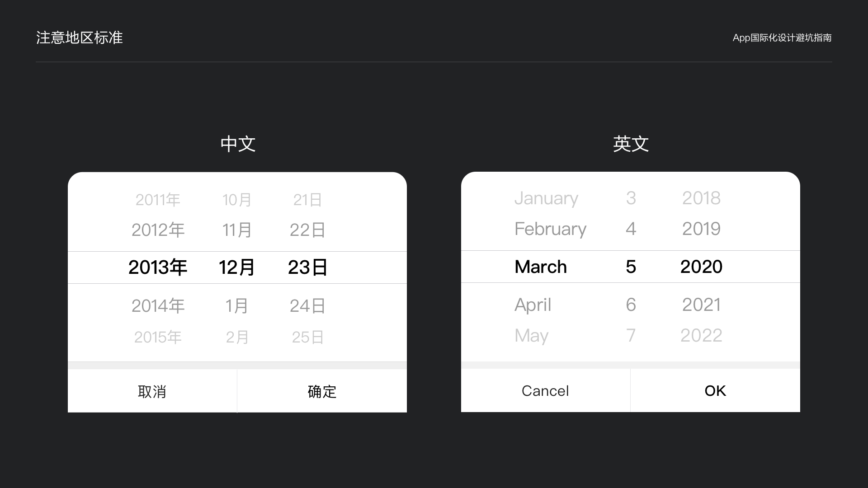The width and height of the screenshot is (868, 488).
Task: Pick January from the month picker
Action: pyautogui.click(x=546, y=198)
